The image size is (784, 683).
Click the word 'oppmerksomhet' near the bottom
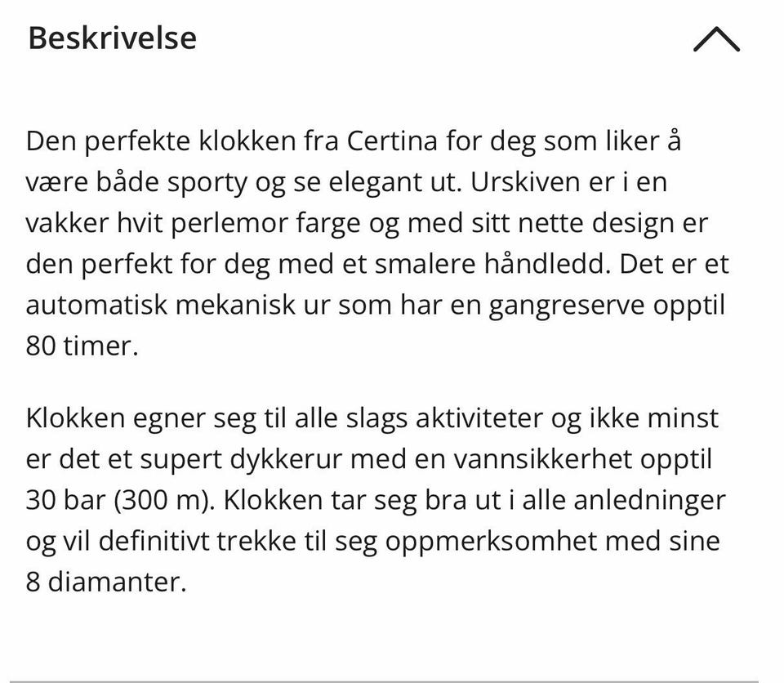click(492, 542)
